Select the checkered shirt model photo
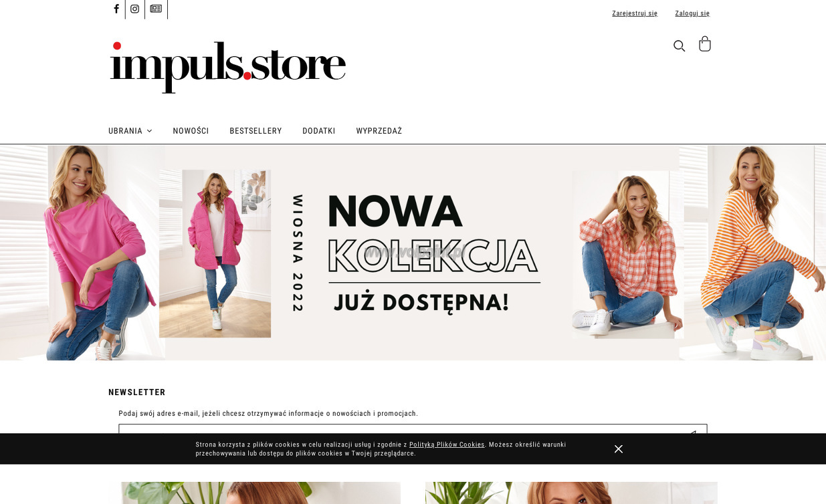Image resolution: width=826 pixels, height=504 pixels. pos(627,255)
